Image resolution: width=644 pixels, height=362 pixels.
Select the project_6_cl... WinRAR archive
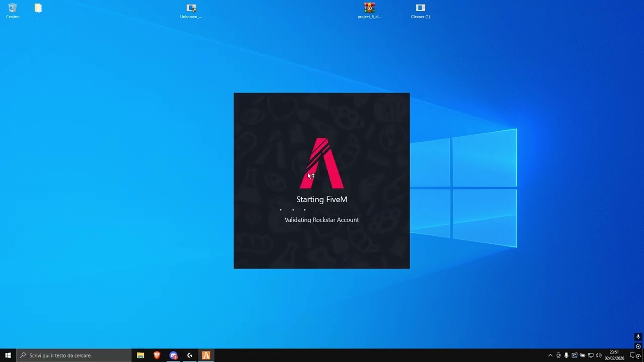point(369,11)
